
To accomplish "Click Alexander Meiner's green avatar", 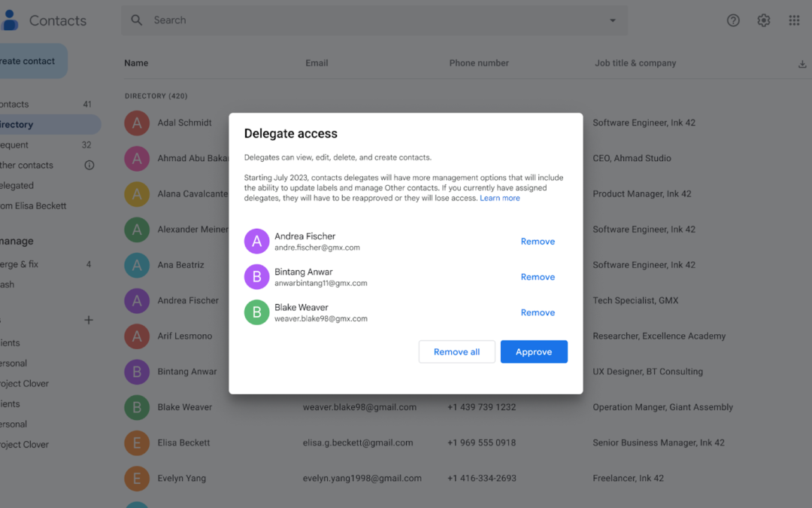I will [x=137, y=229].
